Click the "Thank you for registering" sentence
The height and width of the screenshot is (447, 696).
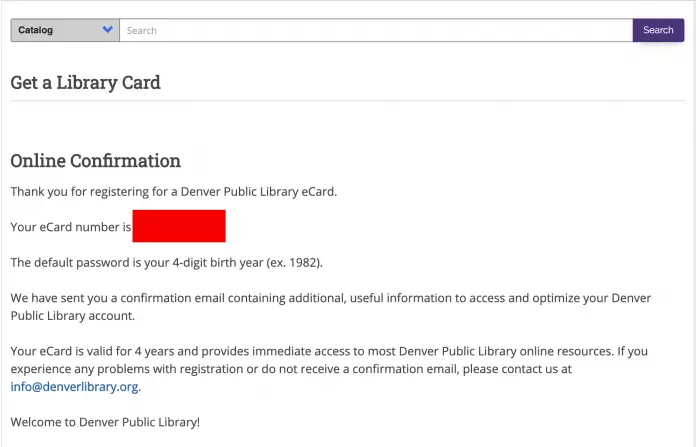pos(174,192)
